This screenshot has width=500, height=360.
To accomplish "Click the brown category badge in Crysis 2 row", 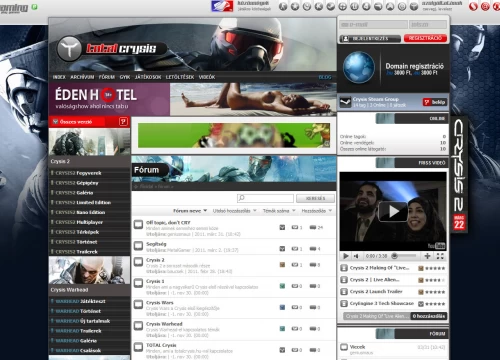I will click(x=282, y=265).
